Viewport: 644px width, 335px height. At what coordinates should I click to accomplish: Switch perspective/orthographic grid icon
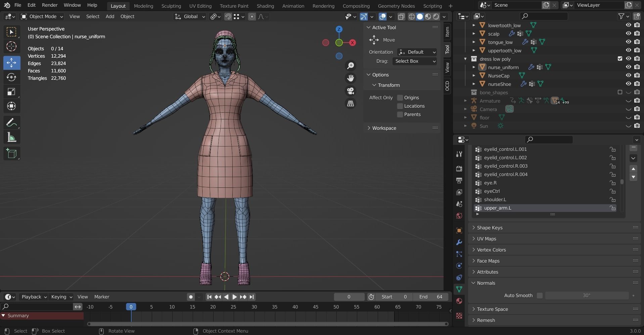351,104
